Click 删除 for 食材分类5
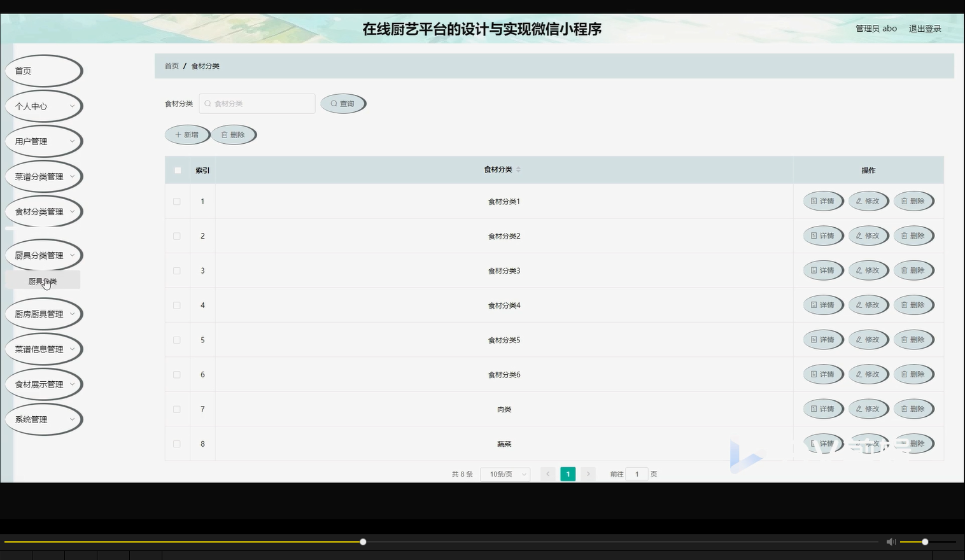 tap(913, 340)
